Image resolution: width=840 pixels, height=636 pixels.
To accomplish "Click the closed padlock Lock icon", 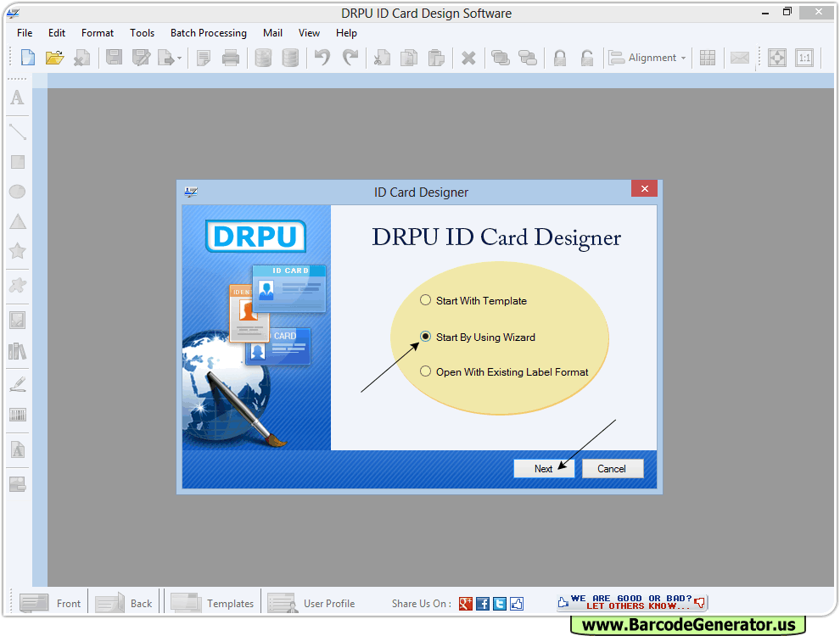I will (x=560, y=58).
